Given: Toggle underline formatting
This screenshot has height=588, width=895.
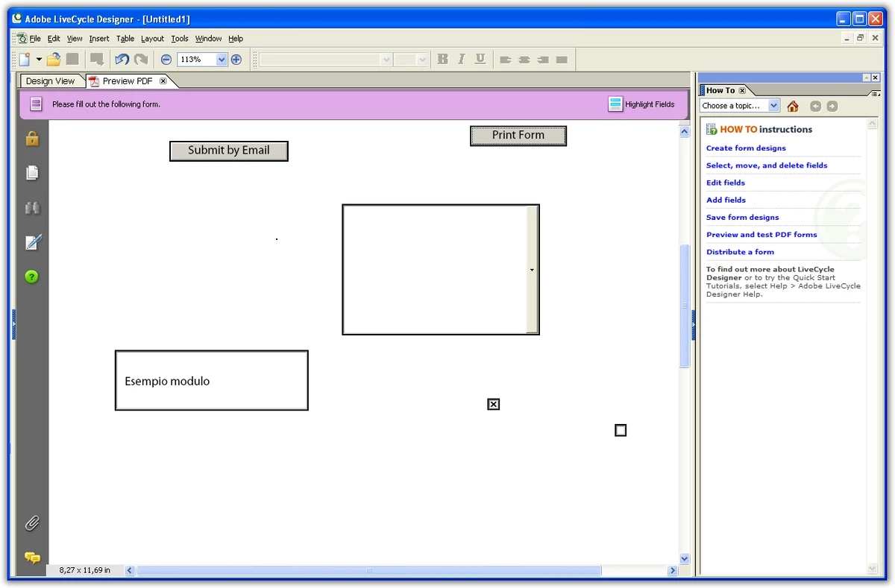Looking at the screenshot, I should coord(480,60).
